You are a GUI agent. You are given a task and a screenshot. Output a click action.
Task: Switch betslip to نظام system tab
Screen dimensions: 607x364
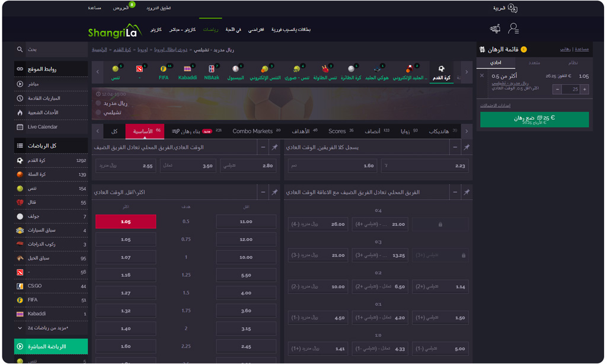(573, 63)
